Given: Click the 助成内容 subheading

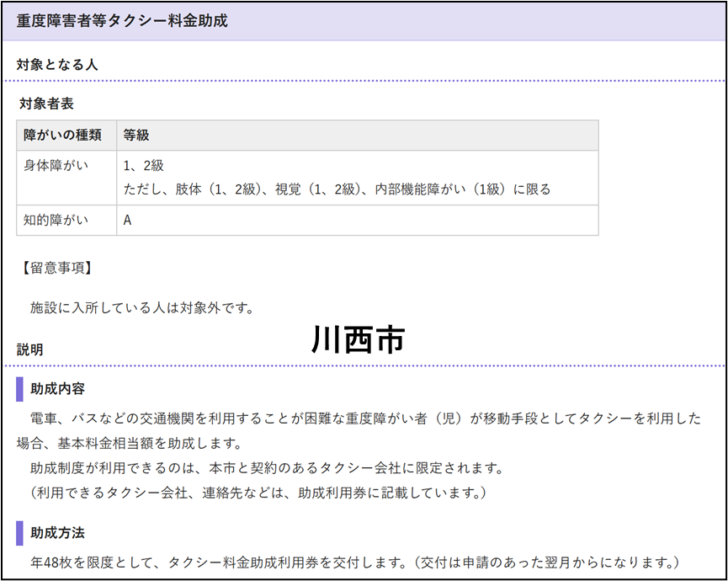Looking at the screenshot, I should point(57,389).
